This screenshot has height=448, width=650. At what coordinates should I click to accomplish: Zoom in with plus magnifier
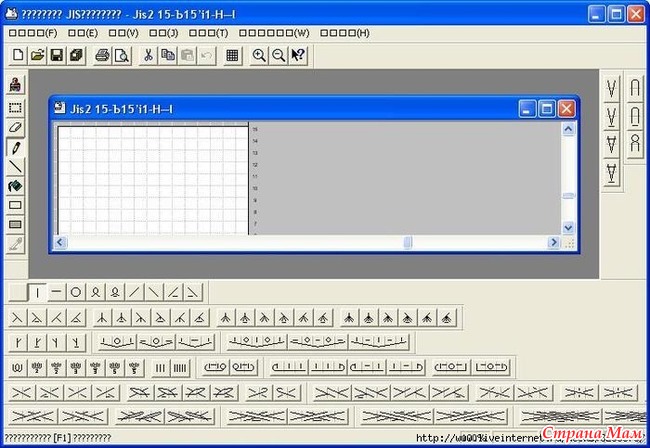tap(259, 55)
